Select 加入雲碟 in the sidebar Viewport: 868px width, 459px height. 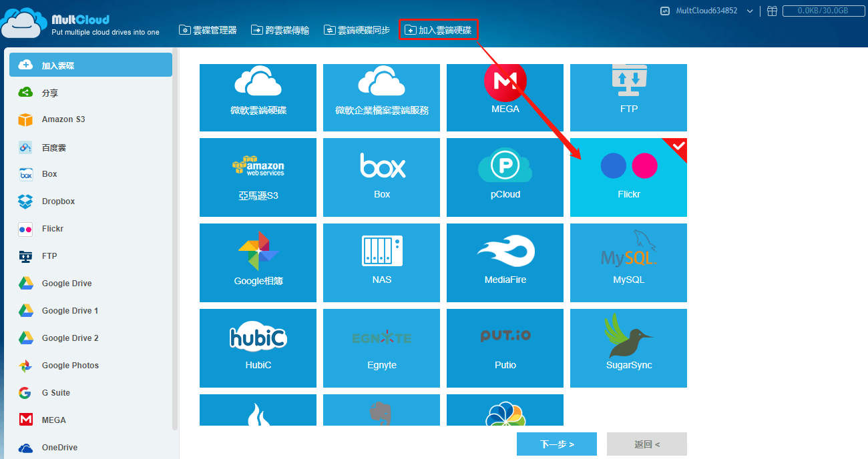(x=91, y=65)
